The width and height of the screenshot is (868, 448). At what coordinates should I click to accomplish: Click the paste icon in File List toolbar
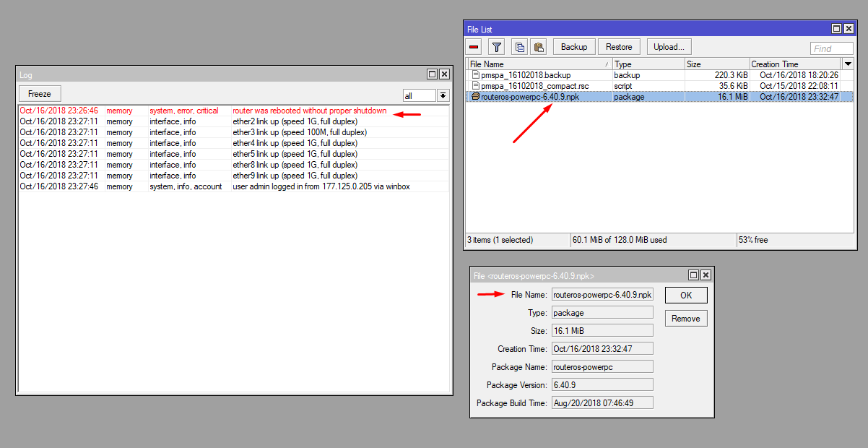coord(538,47)
